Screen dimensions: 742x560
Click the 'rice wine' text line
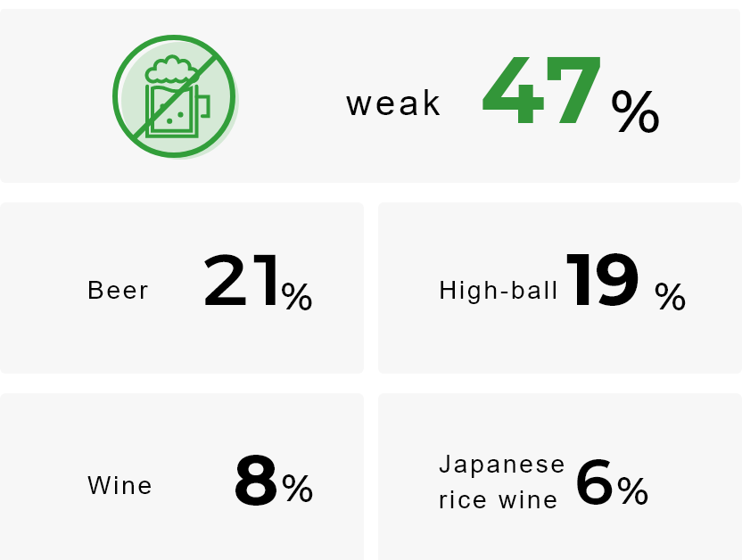[499, 500]
